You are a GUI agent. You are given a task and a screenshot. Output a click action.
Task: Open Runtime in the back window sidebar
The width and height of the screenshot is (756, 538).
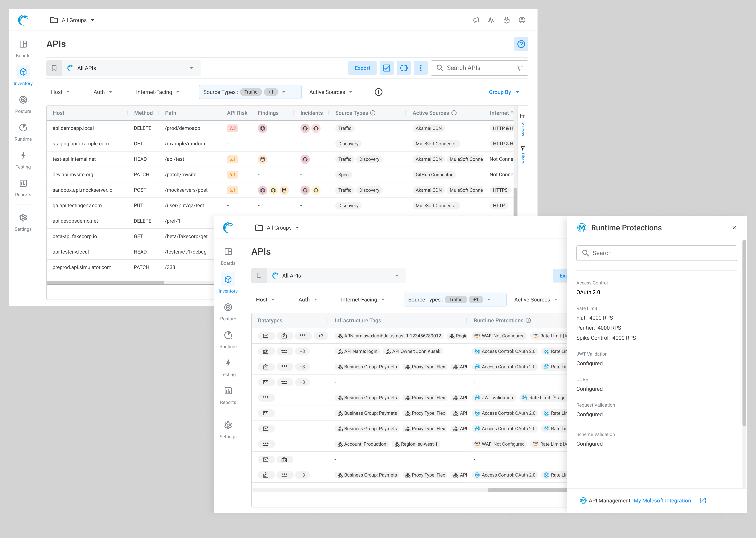tap(23, 132)
